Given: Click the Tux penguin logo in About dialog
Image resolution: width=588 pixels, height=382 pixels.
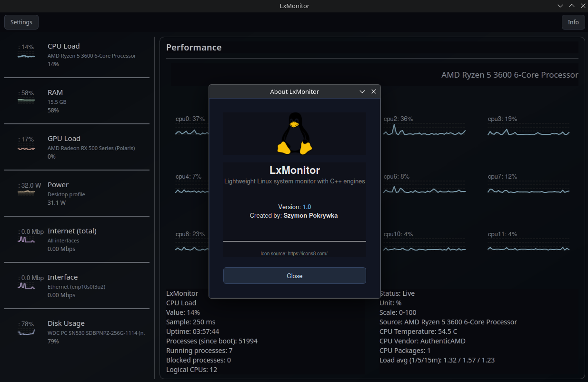Looking at the screenshot, I should click(295, 133).
